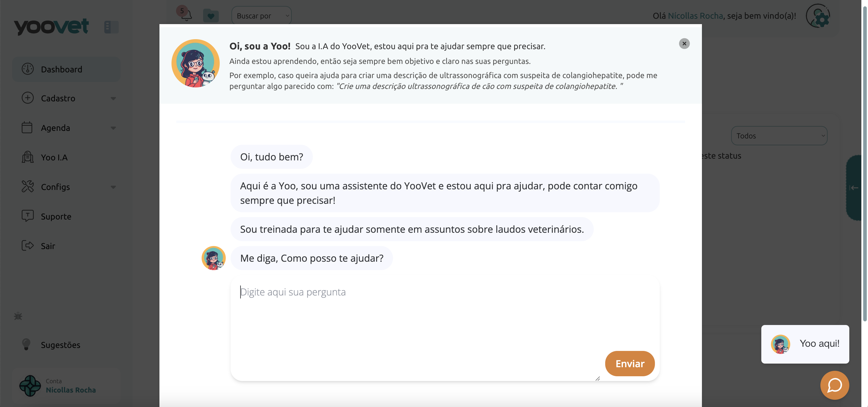Click the notifications bell icon
868x407 pixels.
pyautogui.click(x=186, y=15)
